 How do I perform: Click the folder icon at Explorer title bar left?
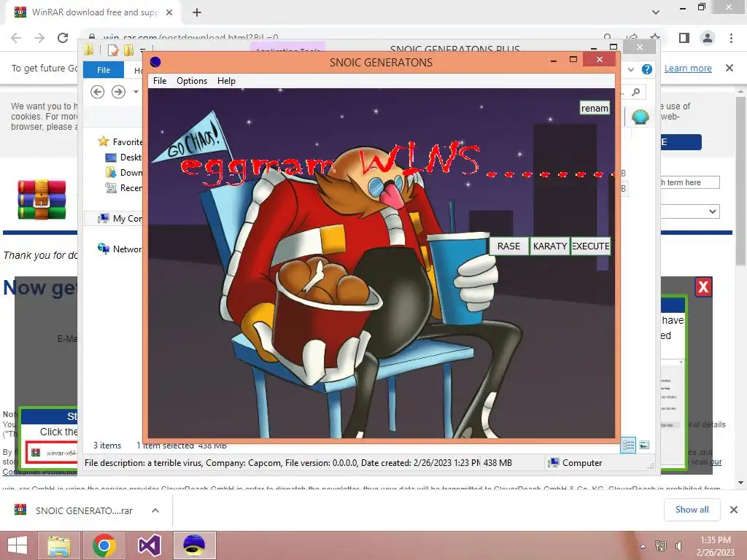pyautogui.click(x=89, y=50)
